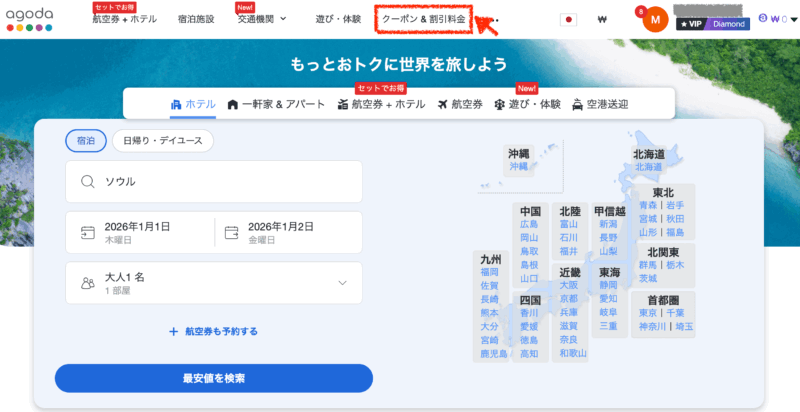Select the 日帰り・デイユース option
800x412 pixels.
click(x=163, y=141)
